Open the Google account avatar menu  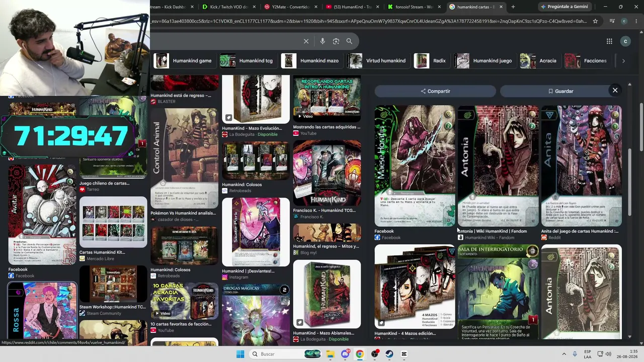pos(625,41)
